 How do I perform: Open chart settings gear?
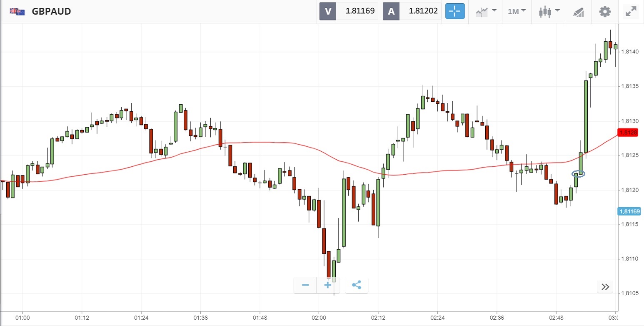coord(604,11)
